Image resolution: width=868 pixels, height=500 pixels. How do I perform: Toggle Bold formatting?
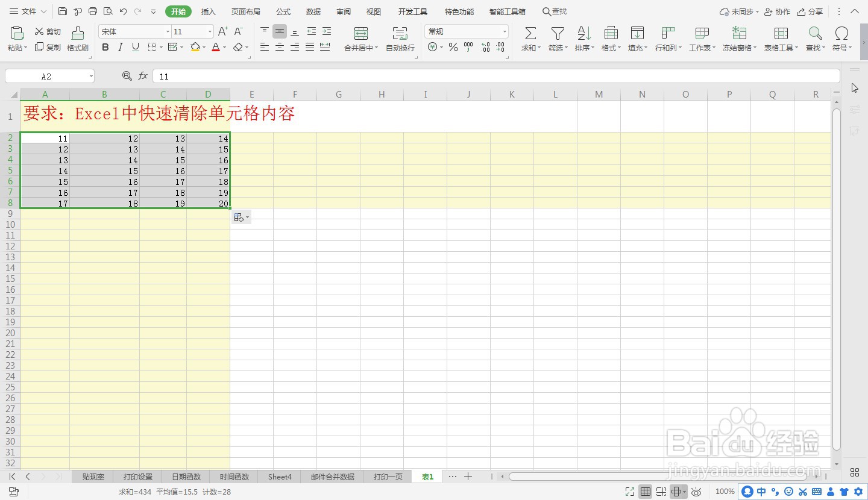(x=105, y=47)
